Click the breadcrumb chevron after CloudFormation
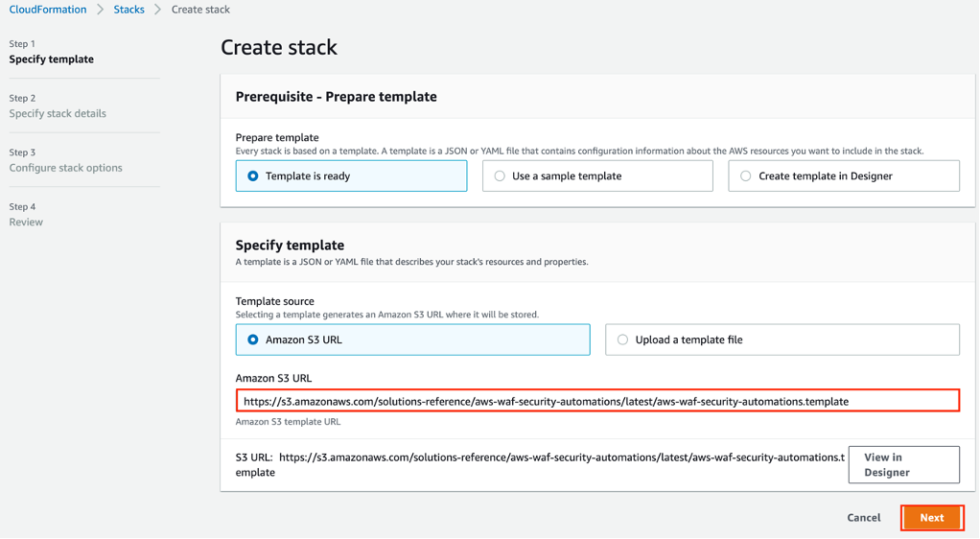The height and width of the screenshot is (539, 980). tap(100, 10)
